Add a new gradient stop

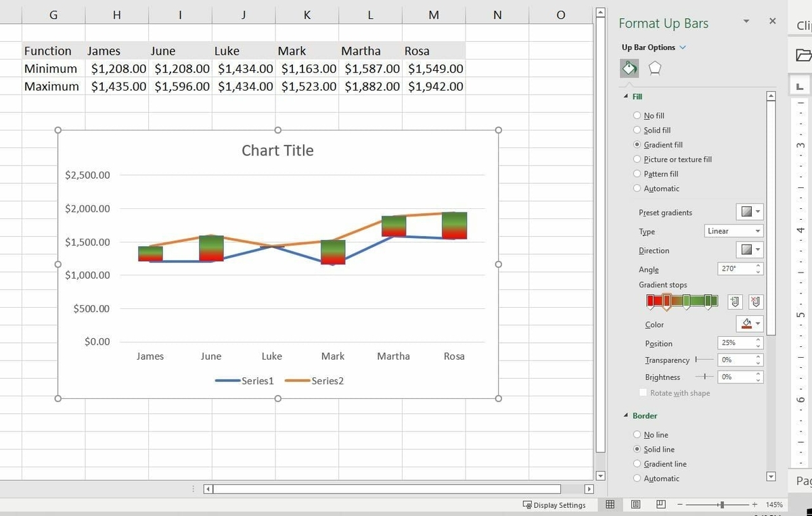coord(735,302)
